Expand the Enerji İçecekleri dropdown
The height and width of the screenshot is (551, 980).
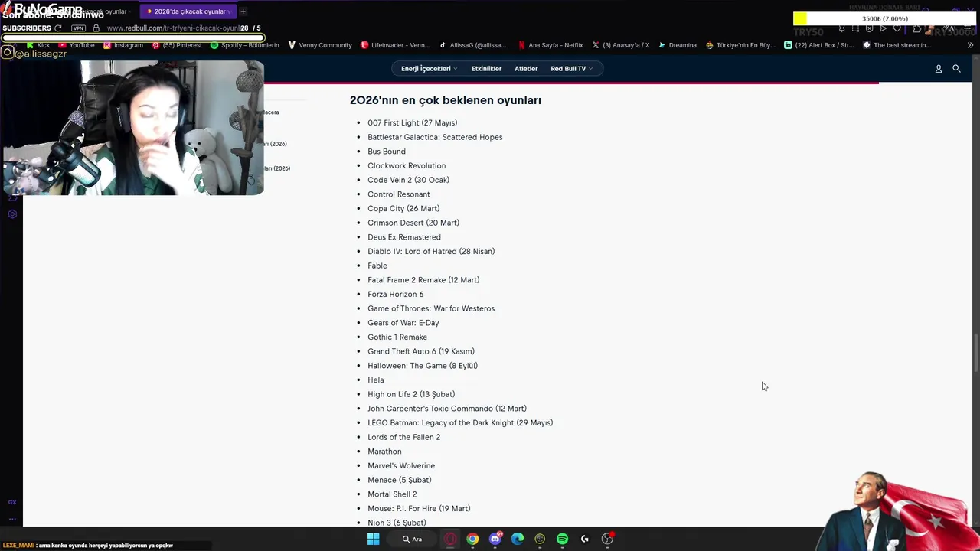(x=429, y=69)
